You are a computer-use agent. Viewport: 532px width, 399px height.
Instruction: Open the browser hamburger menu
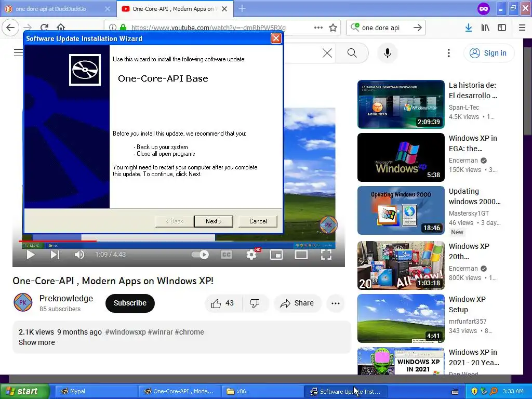tap(522, 28)
